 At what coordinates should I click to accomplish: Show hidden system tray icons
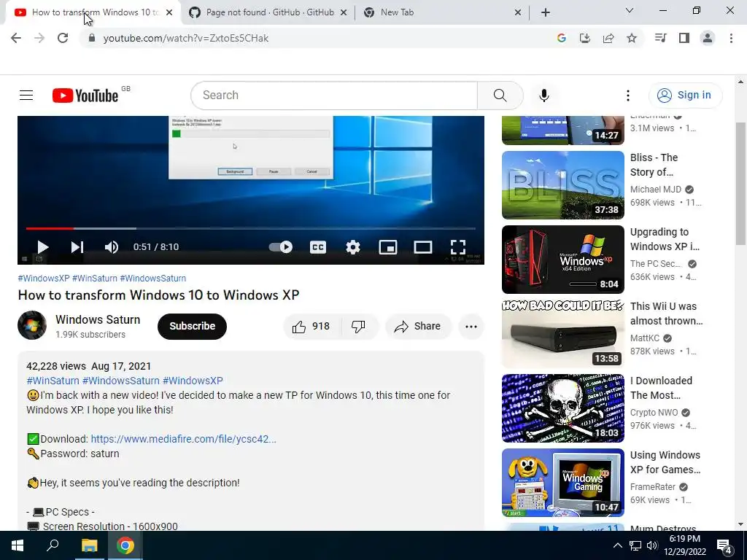(x=617, y=545)
